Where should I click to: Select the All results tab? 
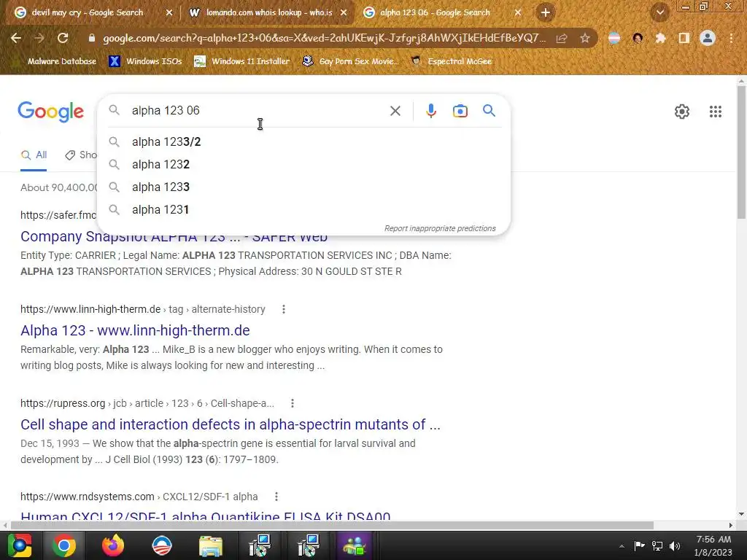[34, 155]
